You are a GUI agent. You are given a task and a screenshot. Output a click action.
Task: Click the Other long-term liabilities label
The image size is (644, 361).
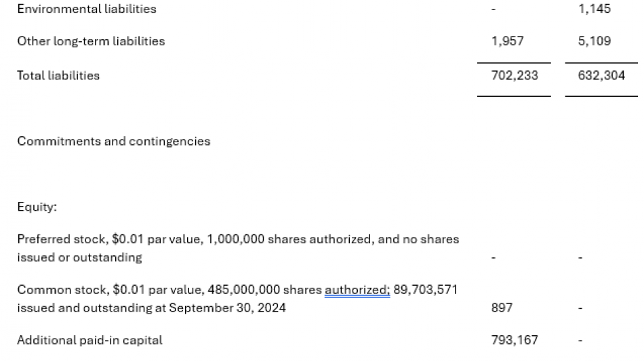[x=91, y=41]
